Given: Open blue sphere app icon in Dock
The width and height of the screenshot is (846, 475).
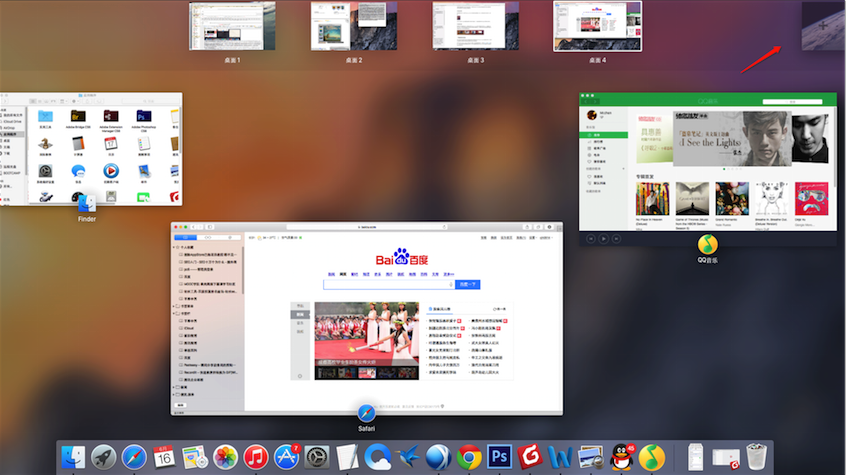Looking at the screenshot, I should 439,457.
